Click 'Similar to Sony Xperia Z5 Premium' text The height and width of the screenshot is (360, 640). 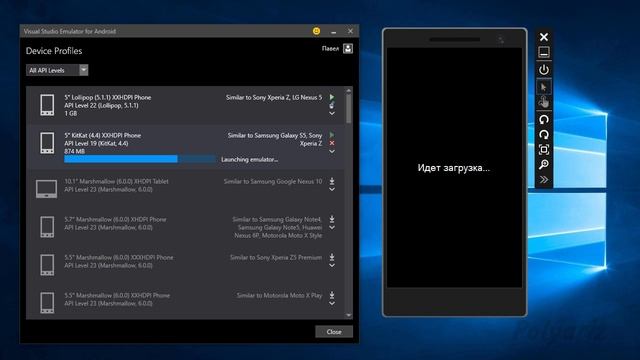click(276, 257)
